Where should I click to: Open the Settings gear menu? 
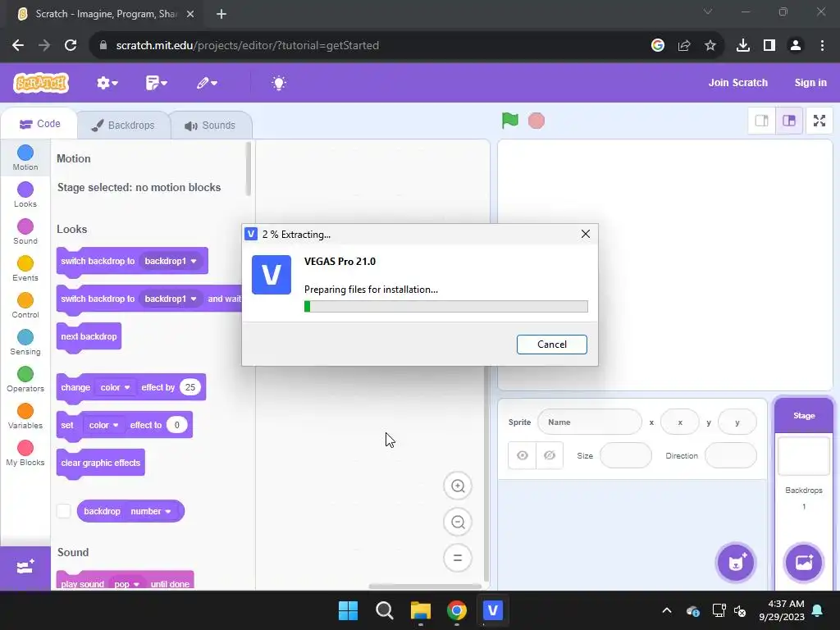(x=107, y=83)
